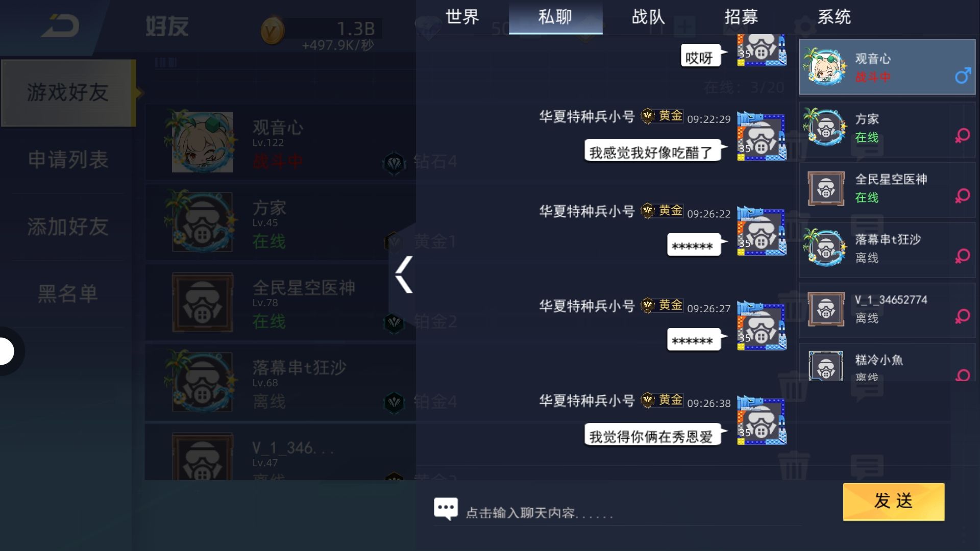Select the 招募 tab
This screenshot has height=551, width=980.
[x=741, y=17]
